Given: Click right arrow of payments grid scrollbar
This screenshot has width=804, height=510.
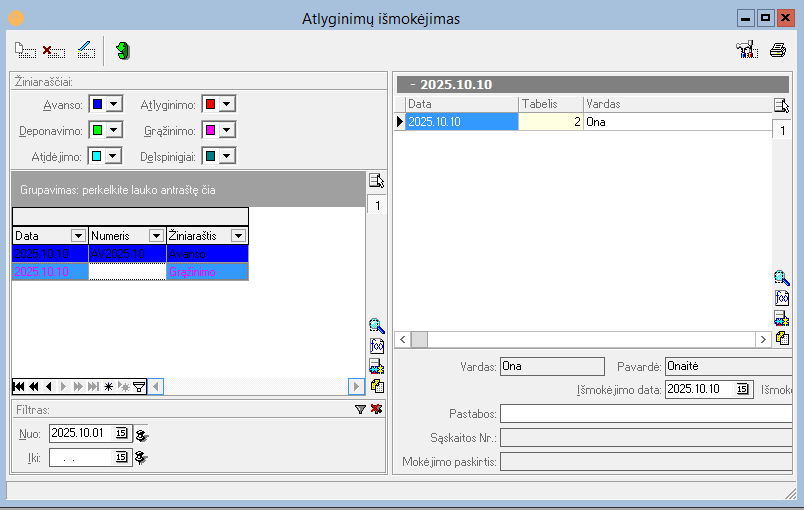Looking at the screenshot, I should pyautogui.click(x=763, y=339).
